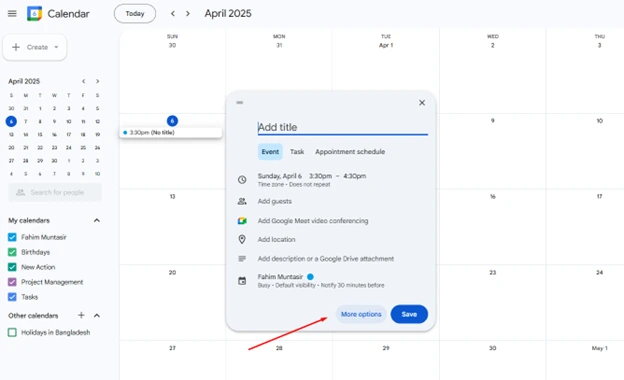Grab the dialog drag handle
The height and width of the screenshot is (380, 624).
click(240, 103)
